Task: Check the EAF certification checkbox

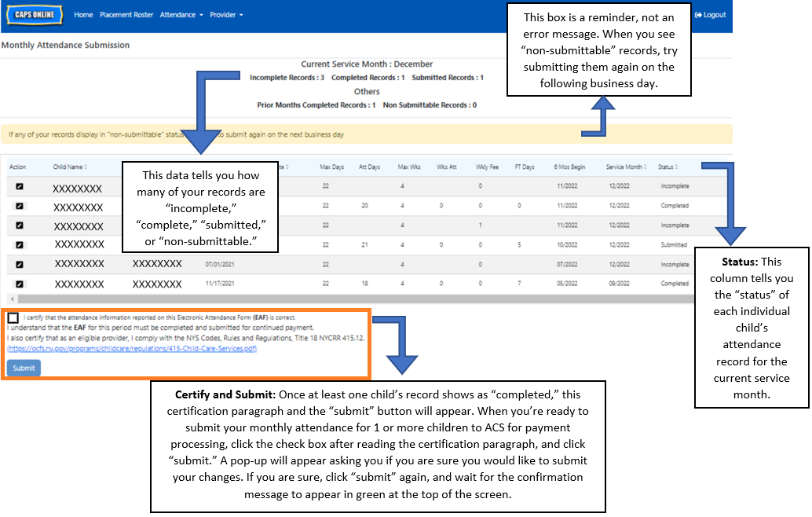Action: click(13, 318)
